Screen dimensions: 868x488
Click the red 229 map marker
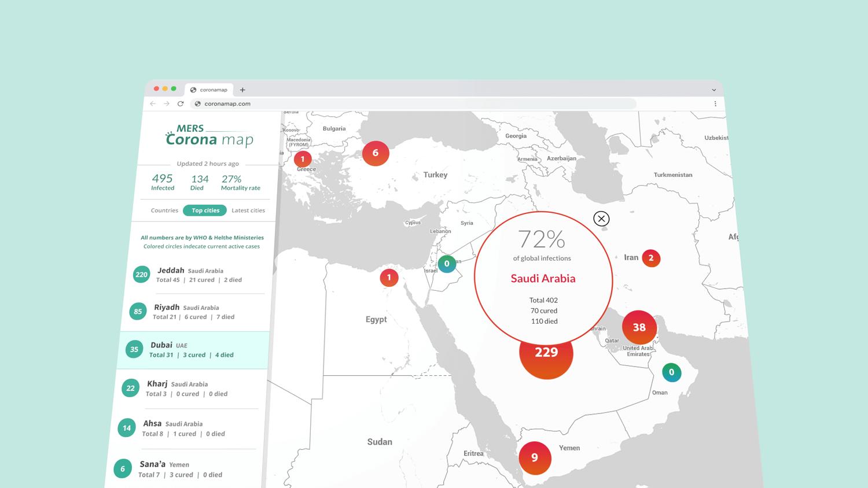click(546, 357)
